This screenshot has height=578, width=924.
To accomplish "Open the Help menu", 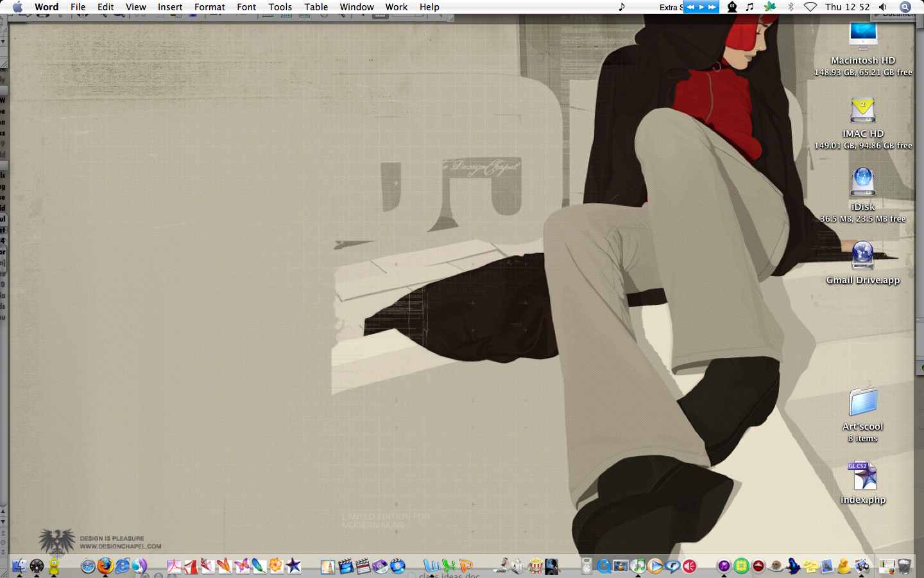I will click(429, 7).
